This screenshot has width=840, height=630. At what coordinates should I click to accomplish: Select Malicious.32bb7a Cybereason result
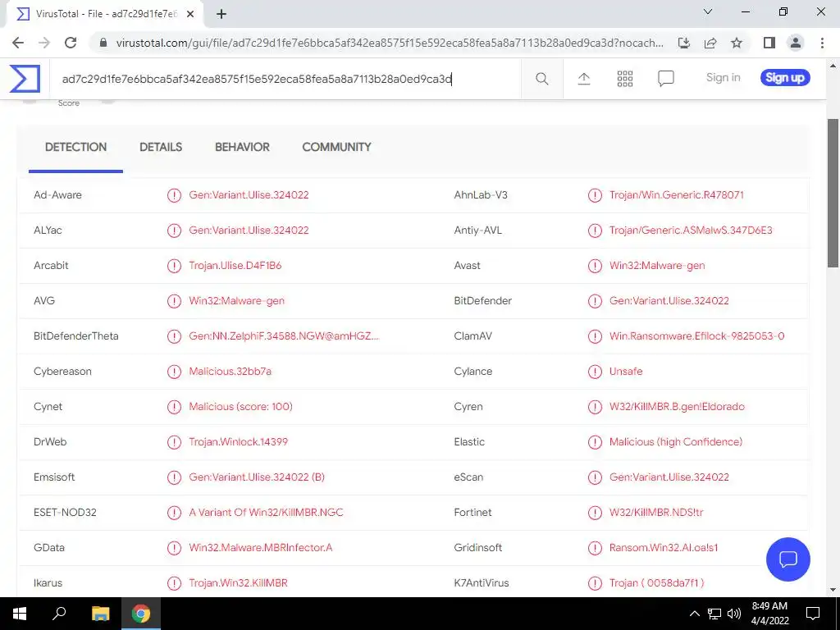[x=230, y=372]
